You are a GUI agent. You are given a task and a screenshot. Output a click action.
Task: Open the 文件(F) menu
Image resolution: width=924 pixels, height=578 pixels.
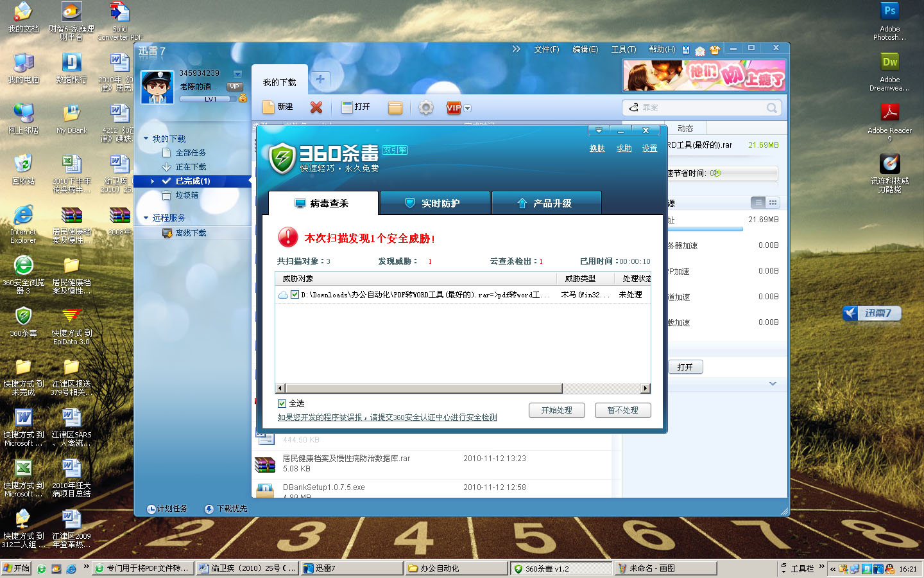pos(547,49)
